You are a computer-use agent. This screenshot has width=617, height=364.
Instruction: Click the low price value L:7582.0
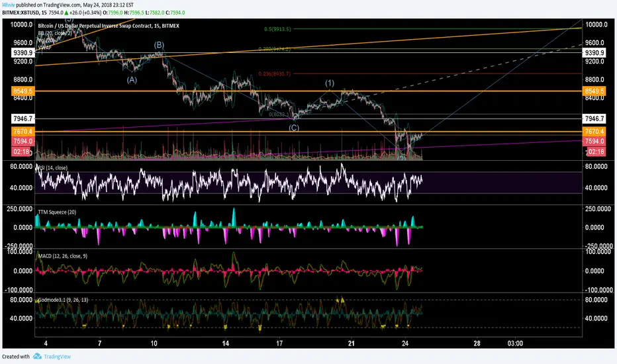click(155, 13)
